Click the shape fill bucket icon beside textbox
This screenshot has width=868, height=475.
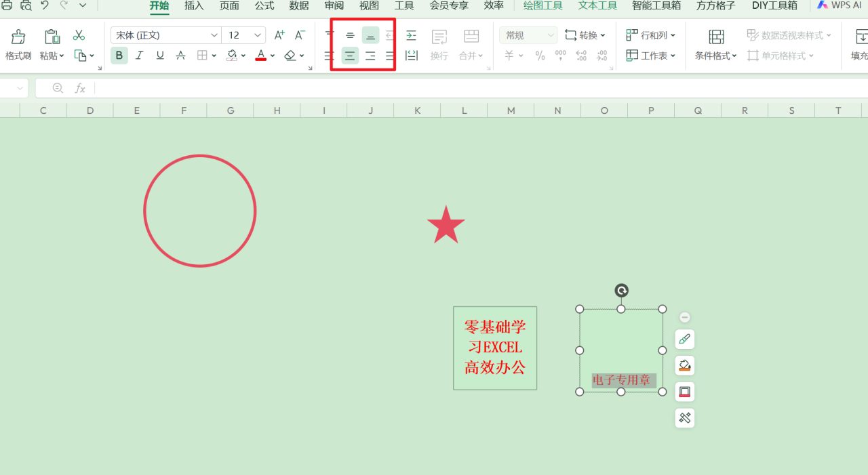click(685, 366)
